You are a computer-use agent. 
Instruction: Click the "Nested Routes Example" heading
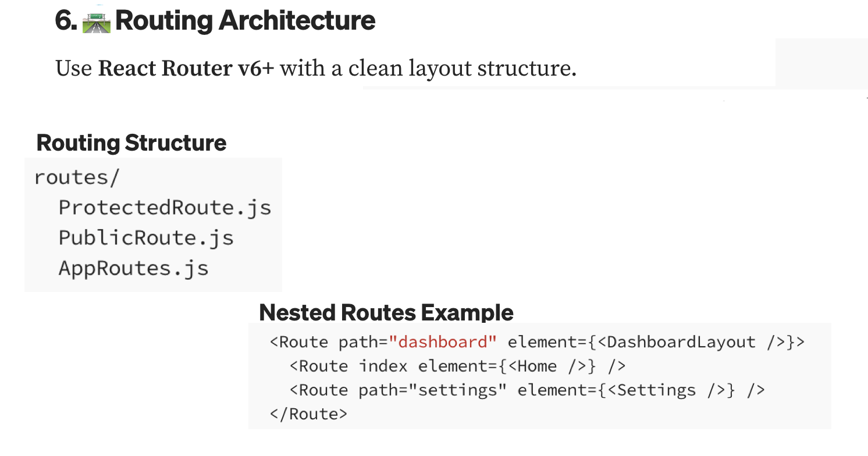pos(386,312)
